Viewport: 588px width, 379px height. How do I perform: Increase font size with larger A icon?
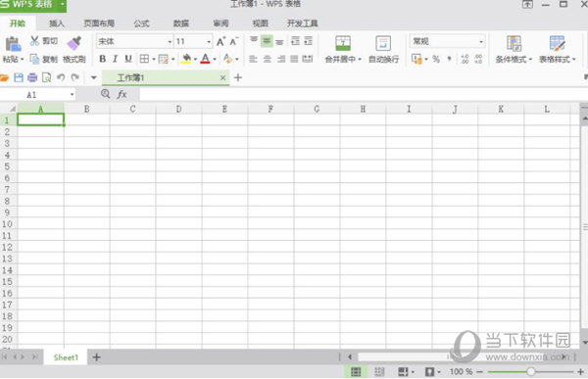pyautogui.click(x=220, y=41)
